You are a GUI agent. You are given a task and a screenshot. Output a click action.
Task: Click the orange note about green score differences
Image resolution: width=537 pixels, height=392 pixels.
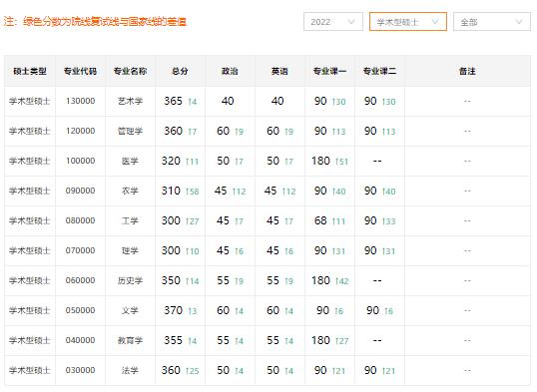click(x=95, y=22)
